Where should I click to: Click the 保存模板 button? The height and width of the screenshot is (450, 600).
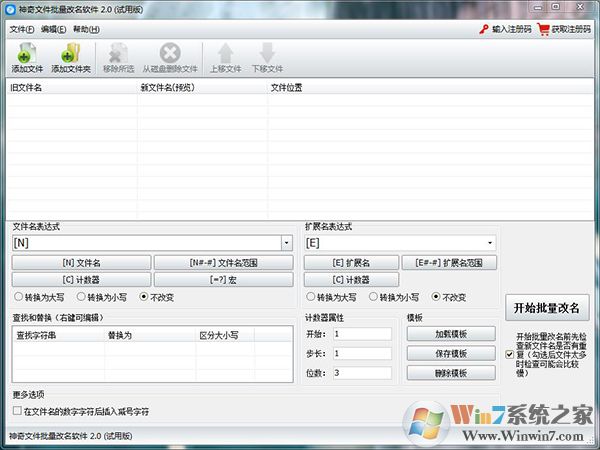click(x=451, y=353)
